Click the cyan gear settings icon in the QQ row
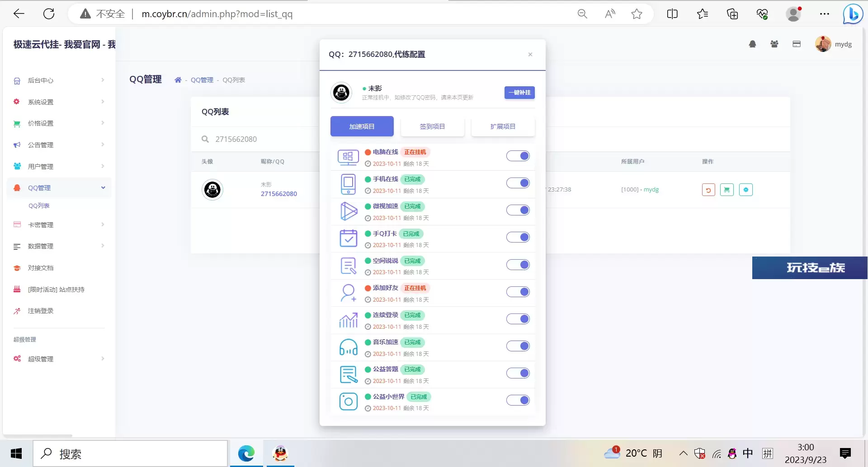Image resolution: width=868 pixels, height=467 pixels. [746, 190]
